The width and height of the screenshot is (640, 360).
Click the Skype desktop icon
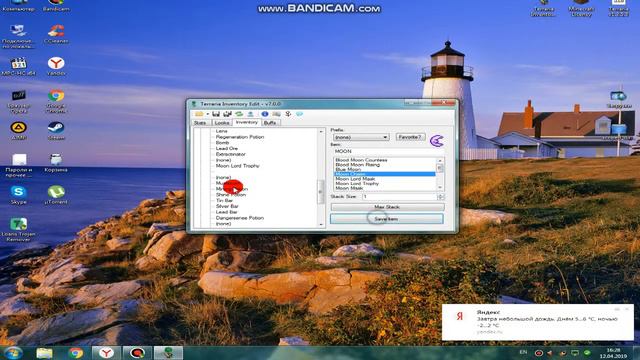point(18,195)
